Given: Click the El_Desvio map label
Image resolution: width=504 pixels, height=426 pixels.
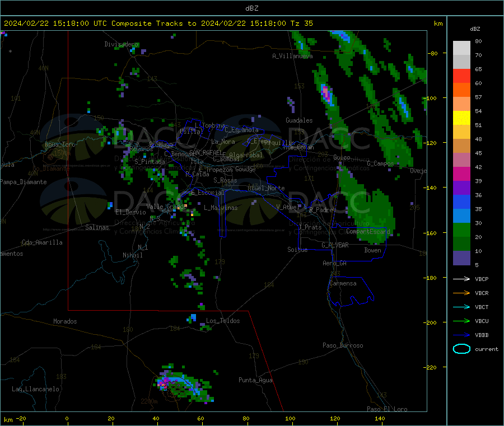Looking at the screenshot, I should [x=130, y=212].
